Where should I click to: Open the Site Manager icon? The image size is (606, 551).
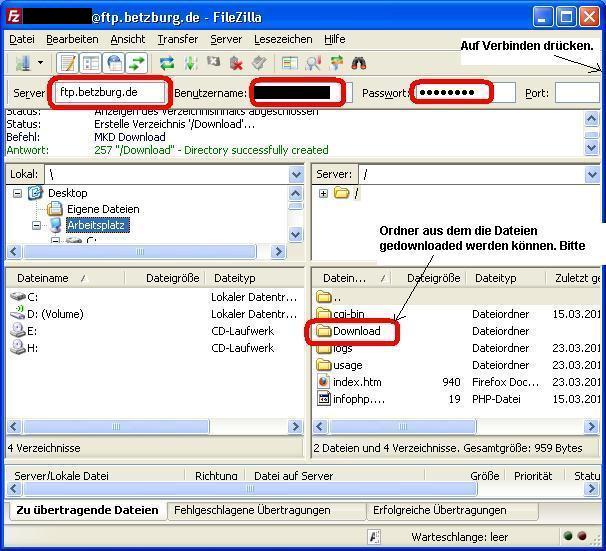23,63
